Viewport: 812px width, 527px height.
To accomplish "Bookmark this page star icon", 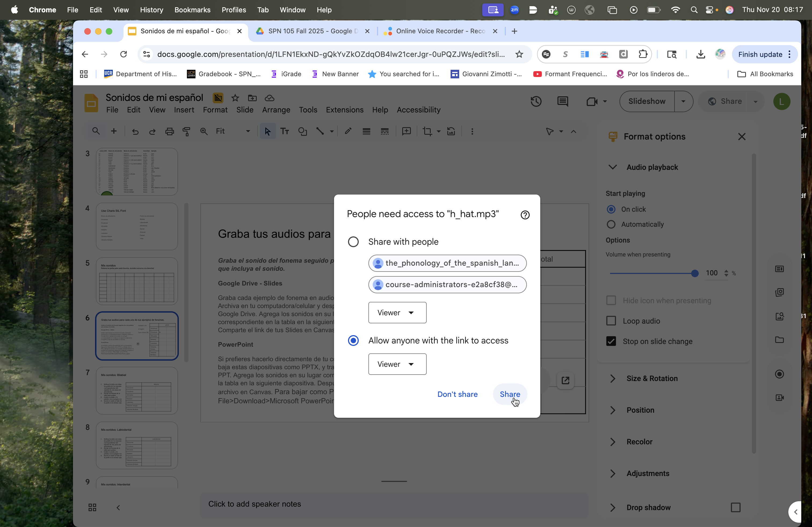I will 519,54.
